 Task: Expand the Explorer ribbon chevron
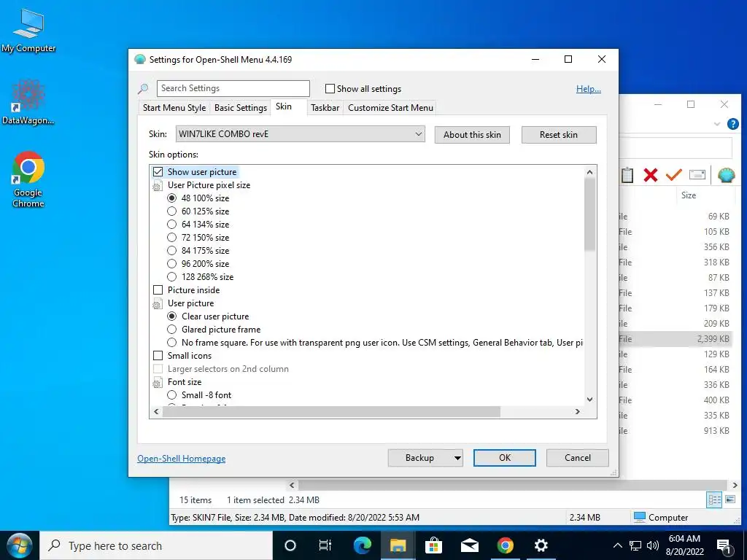717,124
